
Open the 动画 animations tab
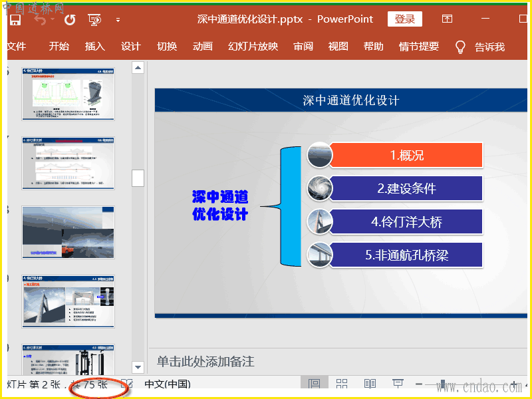tap(203, 46)
